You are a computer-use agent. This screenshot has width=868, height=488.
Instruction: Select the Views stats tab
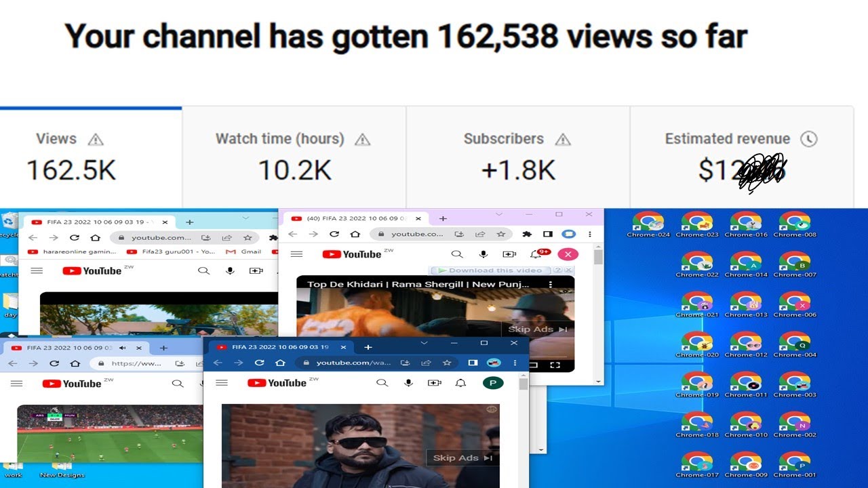tap(91, 157)
